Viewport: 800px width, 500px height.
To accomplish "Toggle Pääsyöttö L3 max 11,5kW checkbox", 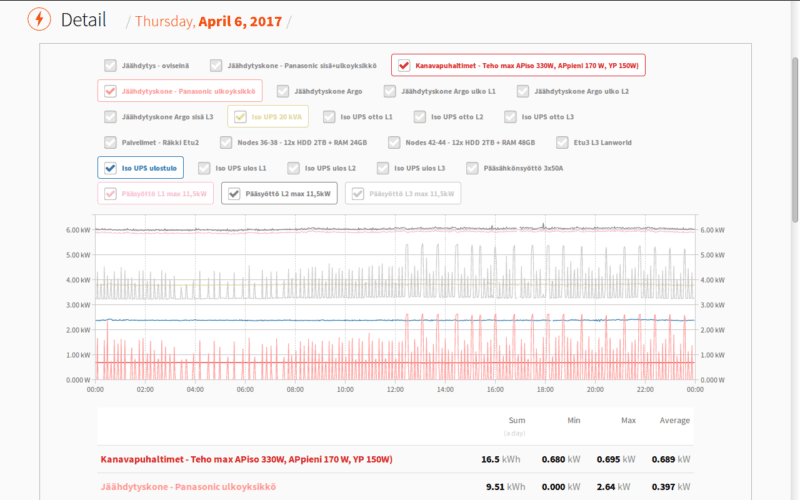I will (358, 194).
